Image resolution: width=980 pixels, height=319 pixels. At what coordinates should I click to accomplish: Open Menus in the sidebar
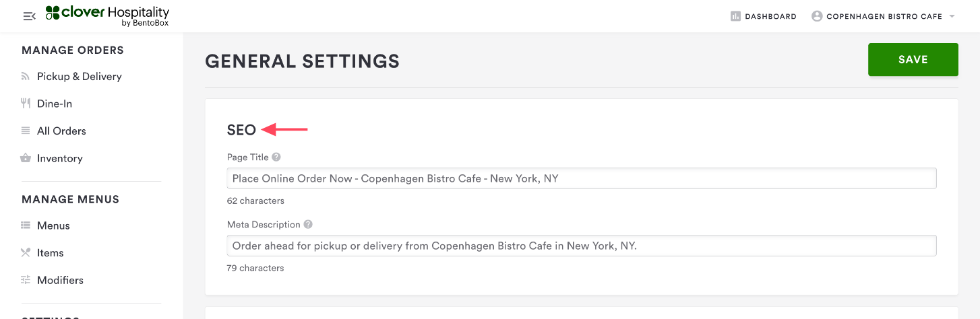pyautogui.click(x=53, y=226)
